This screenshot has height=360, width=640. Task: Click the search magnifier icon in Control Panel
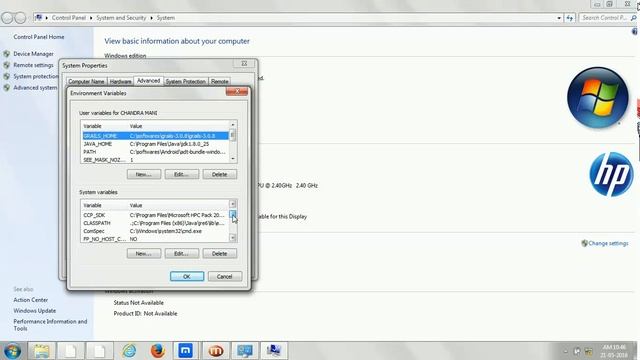coord(633,18)
